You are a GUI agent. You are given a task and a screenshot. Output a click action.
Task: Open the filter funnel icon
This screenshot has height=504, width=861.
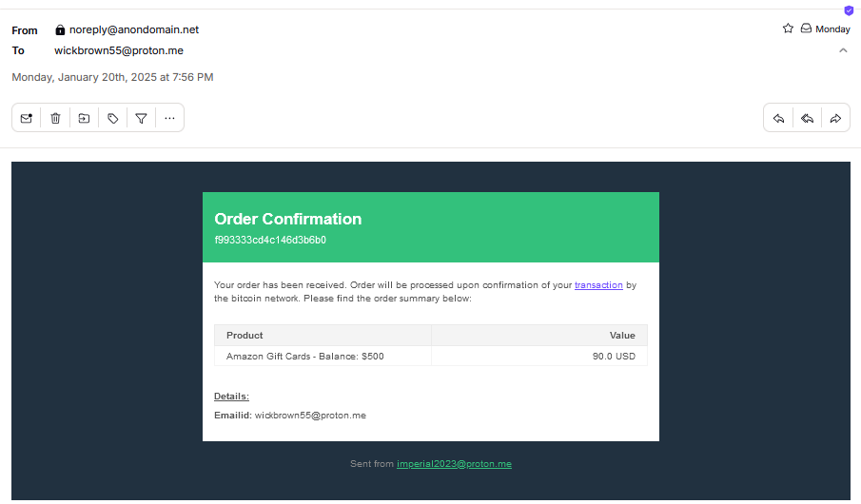pyautogui.click(x=141, y=118)
